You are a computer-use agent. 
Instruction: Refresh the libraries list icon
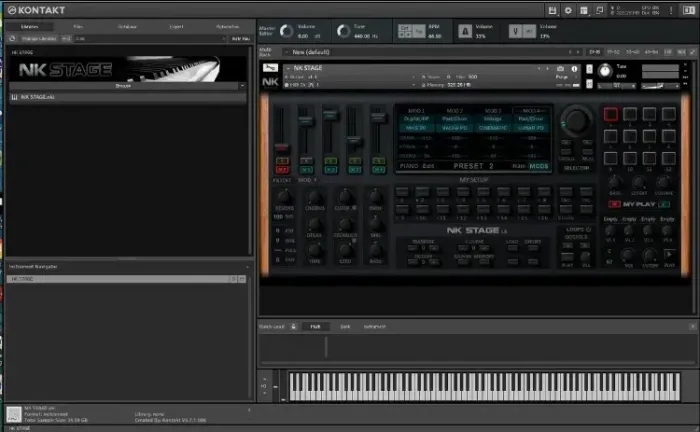pyautogui.click(x=12, y=39)
